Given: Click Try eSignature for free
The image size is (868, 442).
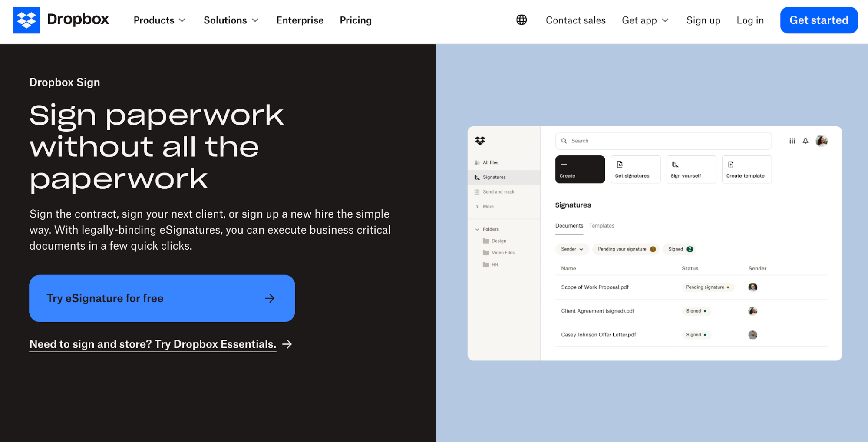Looking at the screenshot, I should (162, 298).
